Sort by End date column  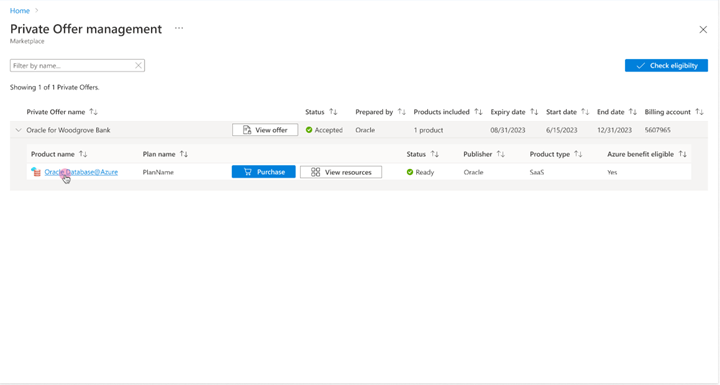[x=633, y=112]
